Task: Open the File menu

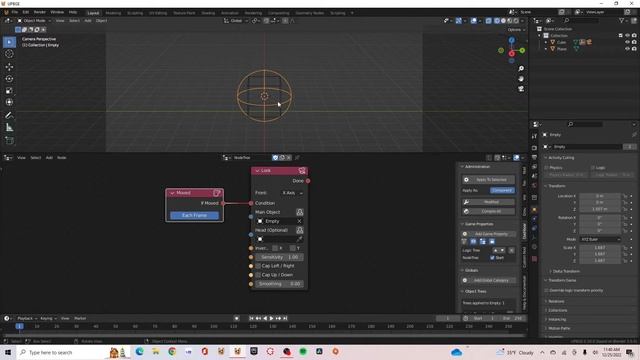Action: click(x=15, y=13)
